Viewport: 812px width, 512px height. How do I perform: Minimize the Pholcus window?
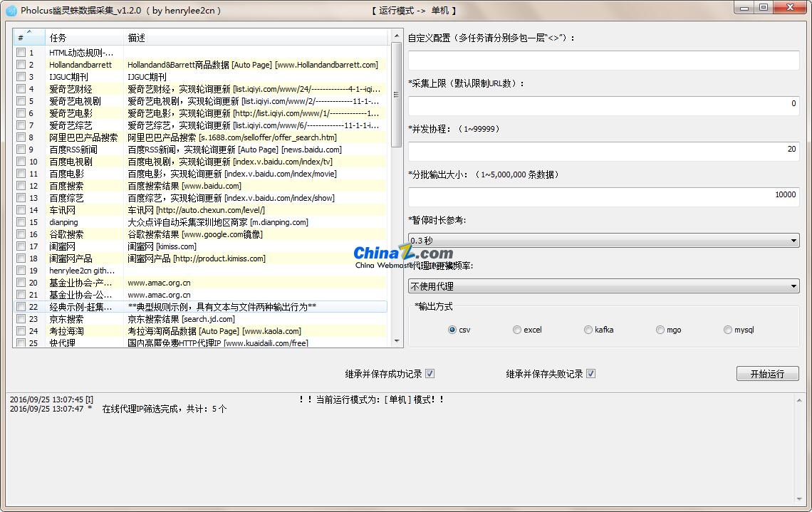tap(744, 8)
